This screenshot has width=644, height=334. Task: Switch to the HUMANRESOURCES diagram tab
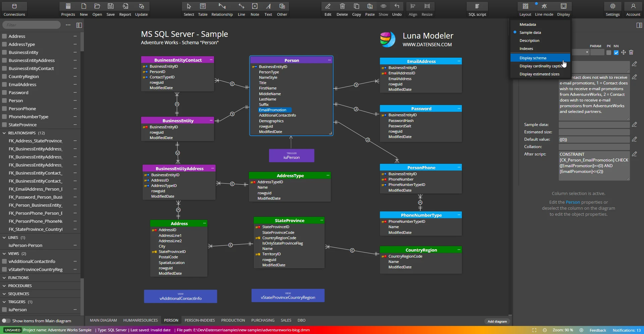141,320
